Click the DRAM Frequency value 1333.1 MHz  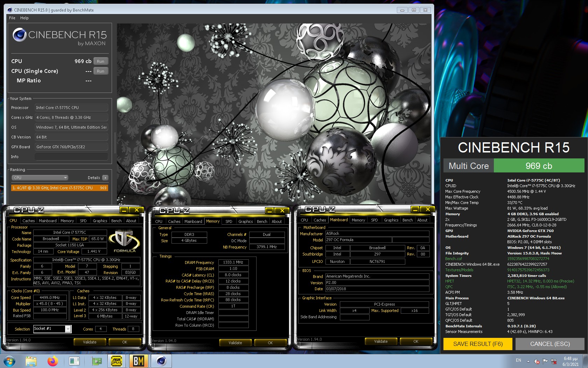(x=233, y=262)
